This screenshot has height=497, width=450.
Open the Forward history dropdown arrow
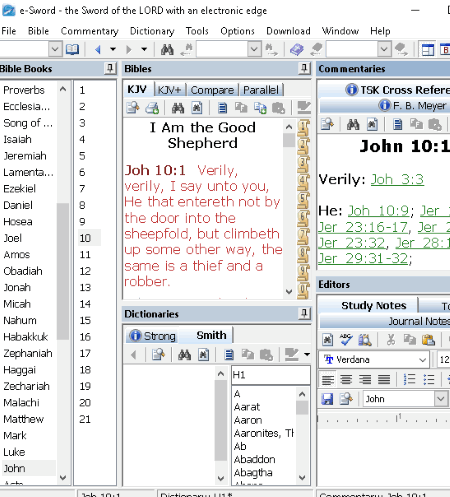coord(144,50)
